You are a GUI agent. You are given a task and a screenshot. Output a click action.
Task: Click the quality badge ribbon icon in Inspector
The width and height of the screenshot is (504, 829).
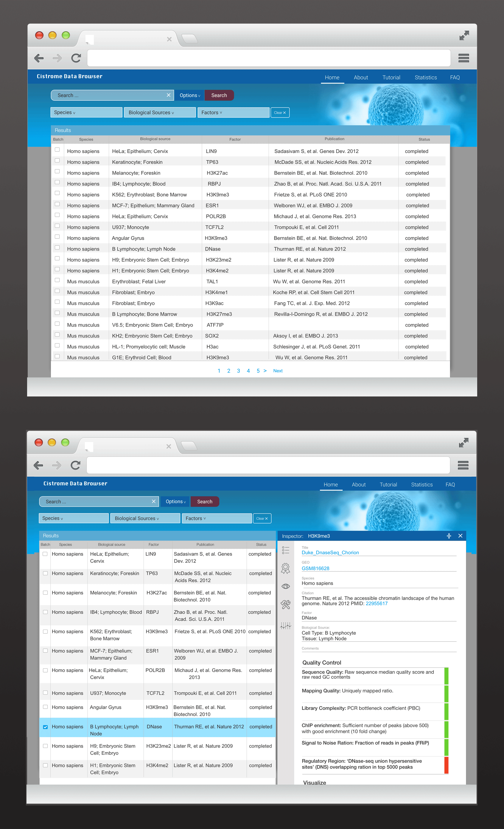[285, 568]
